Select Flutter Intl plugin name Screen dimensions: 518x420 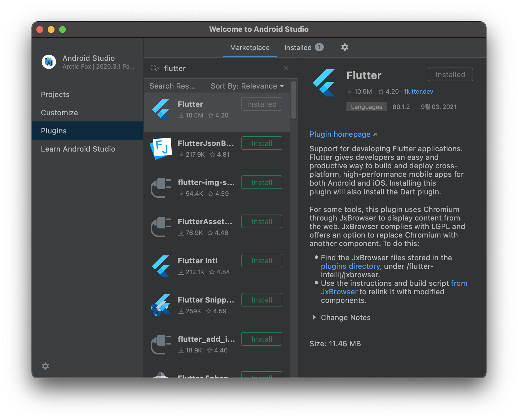point(197,261)
